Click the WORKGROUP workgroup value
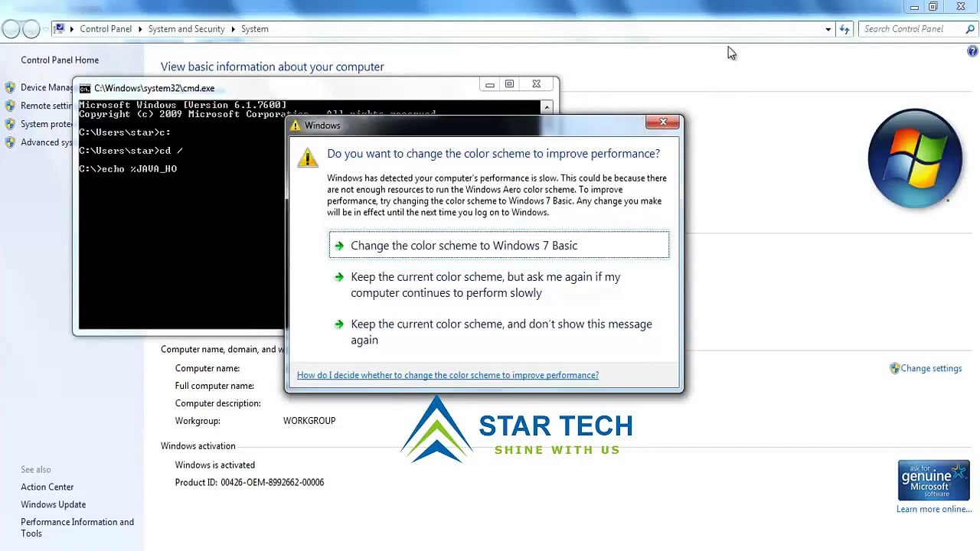Screen dimensions: 980x551 [309, 421]
